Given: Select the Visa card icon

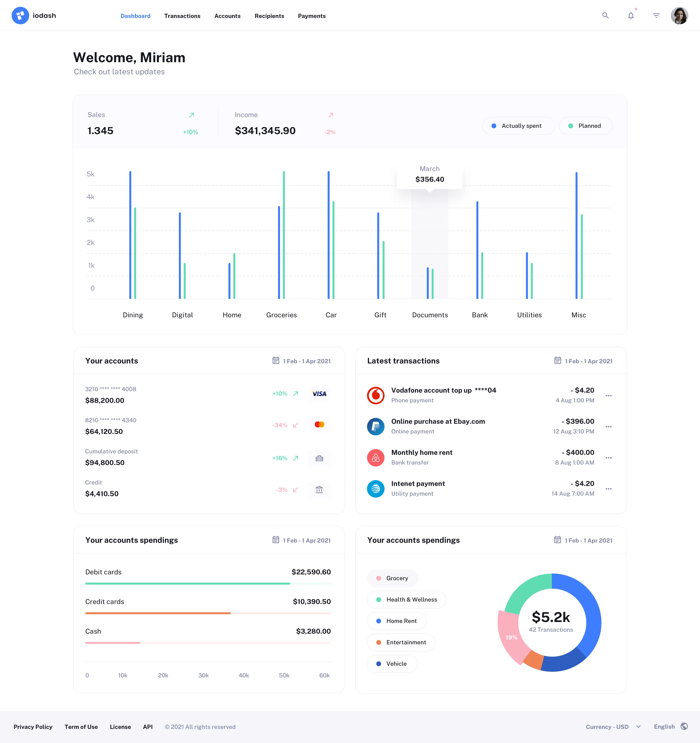Looking at the screenshot, I should (319, 393).
